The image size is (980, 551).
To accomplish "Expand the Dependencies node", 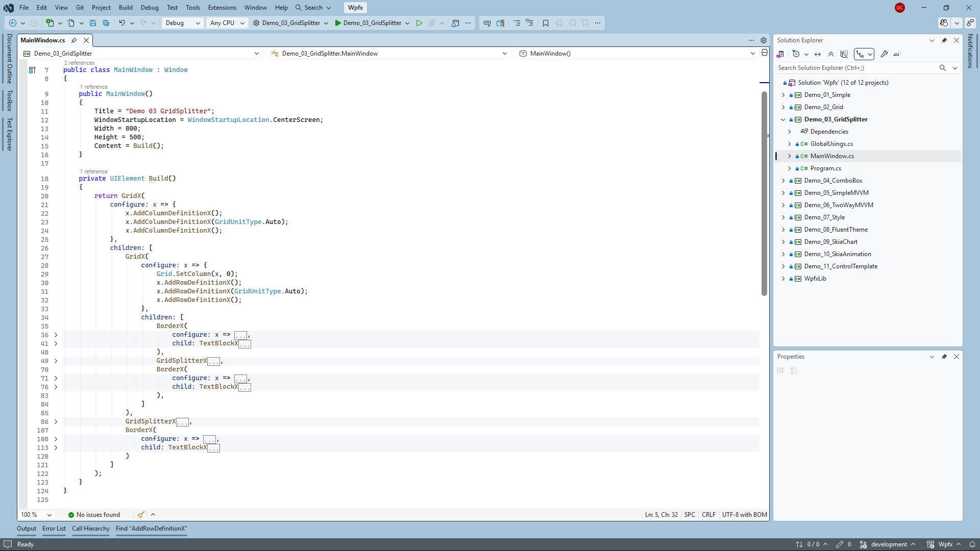I will click(x=790, y=132).
